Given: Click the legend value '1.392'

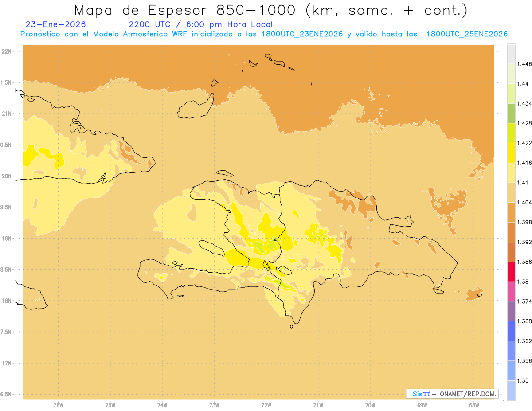Looking at the screenshot, I should 525,242.
